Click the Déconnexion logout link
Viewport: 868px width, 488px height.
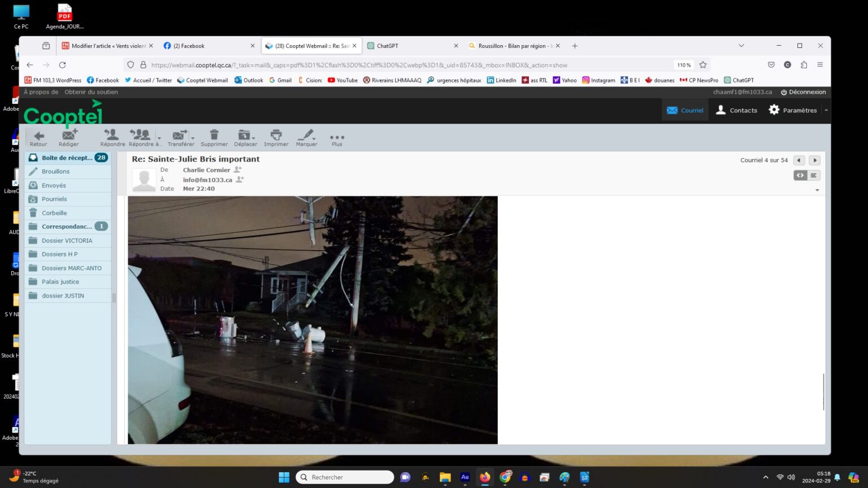tap(803, 92)
